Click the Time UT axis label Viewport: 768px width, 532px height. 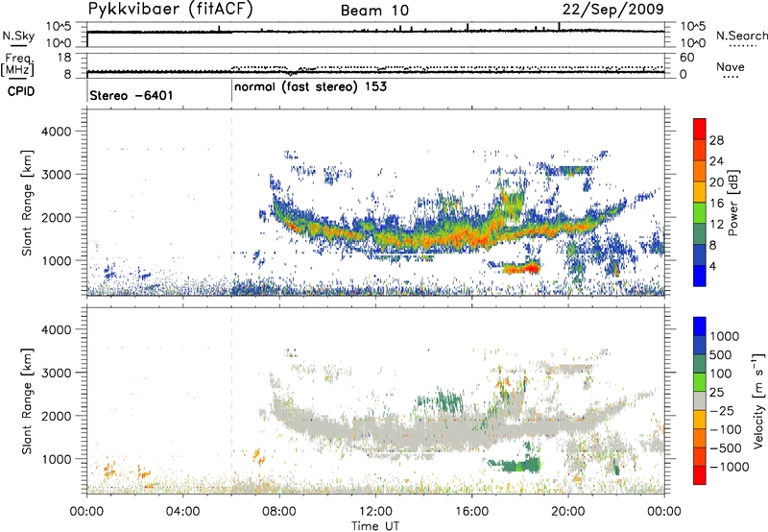tap(375, 526)
